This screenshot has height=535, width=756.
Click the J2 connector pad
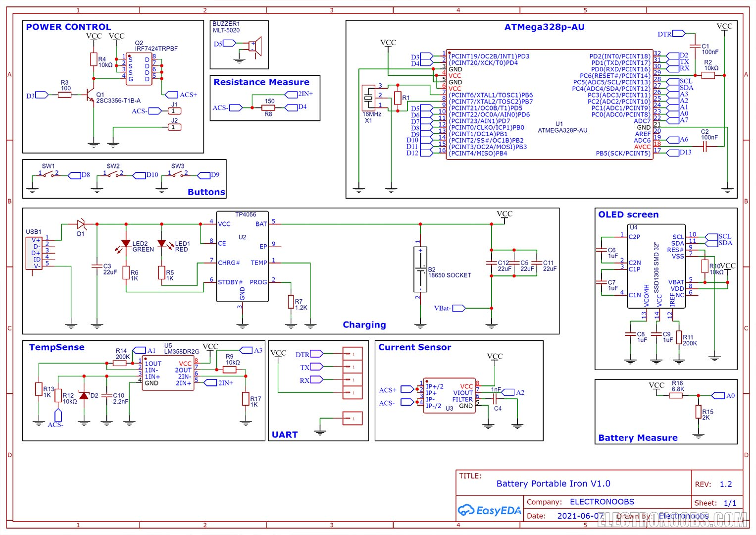[174, 127]
